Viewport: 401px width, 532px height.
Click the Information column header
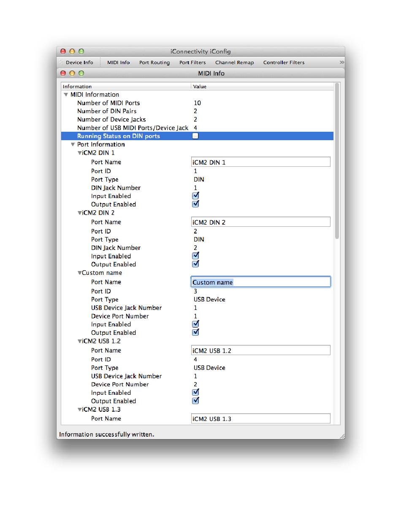point(126,87)
